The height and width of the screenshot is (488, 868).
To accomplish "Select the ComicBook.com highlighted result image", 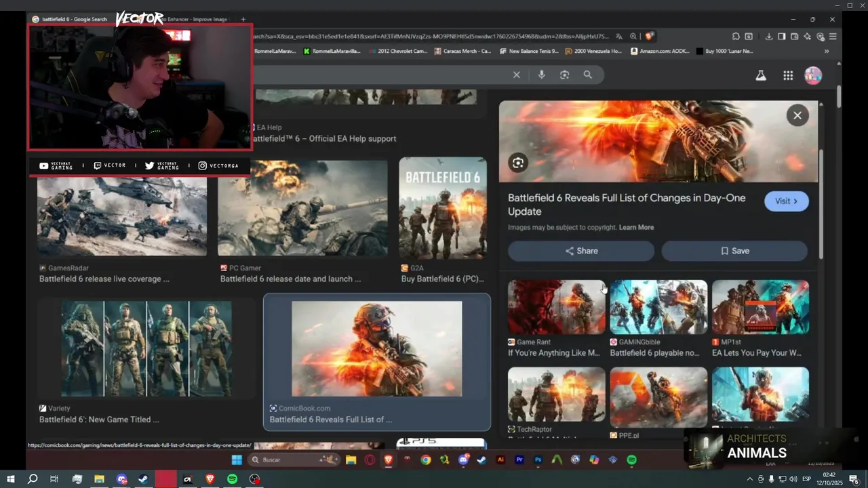I will [x=377, y=349].
